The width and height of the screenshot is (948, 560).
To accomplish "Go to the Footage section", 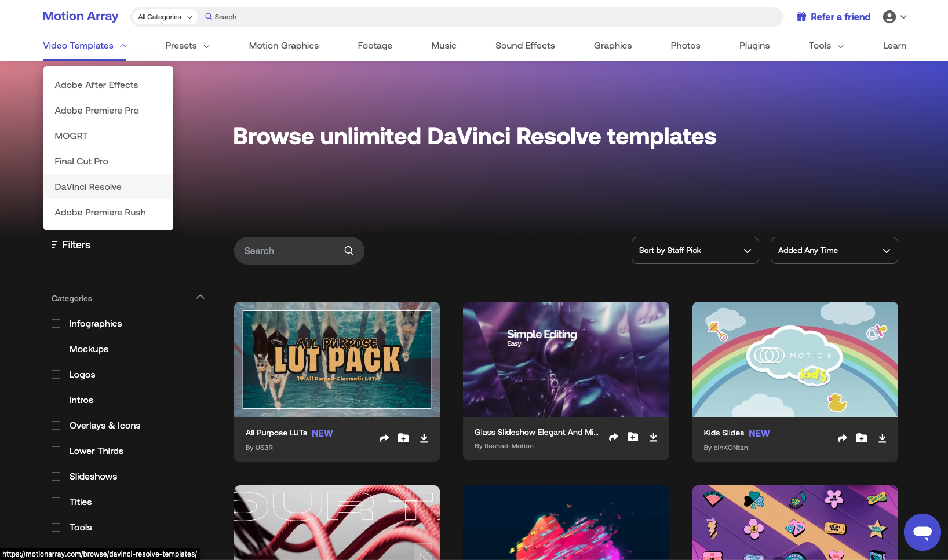I will pyautogui.click(x=375, y=46).
